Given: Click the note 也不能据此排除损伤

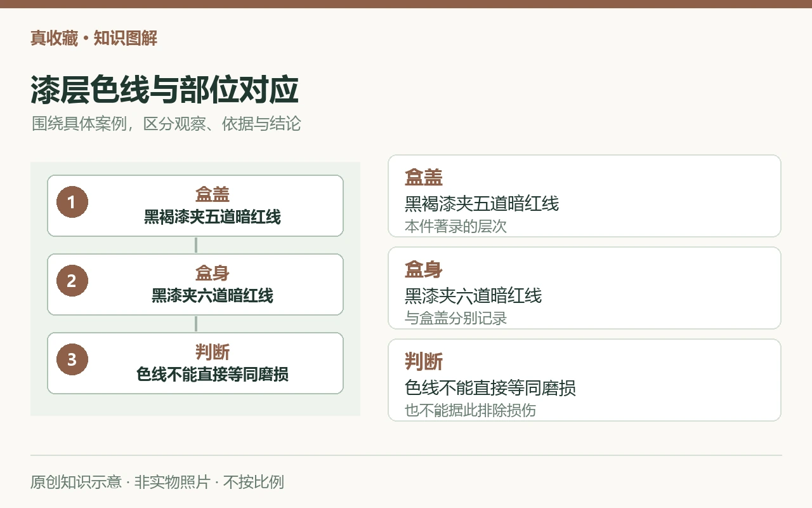Looking at the screenshot, I should [470, 410].
